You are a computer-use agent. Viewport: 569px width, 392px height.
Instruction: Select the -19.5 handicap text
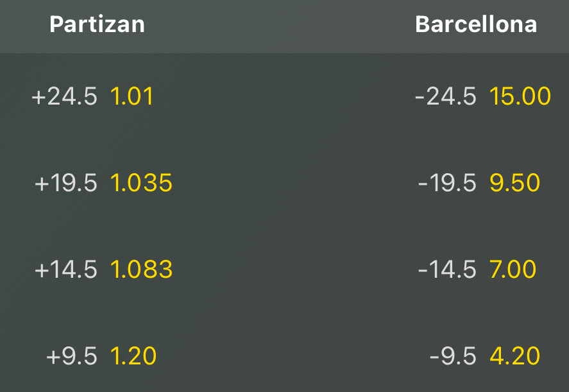(447, 183)
